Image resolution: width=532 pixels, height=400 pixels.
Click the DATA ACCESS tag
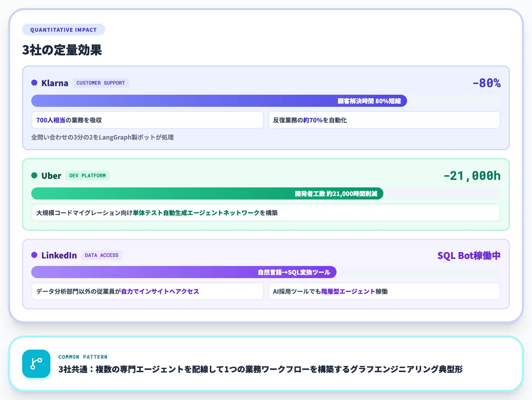(x=102, y=255)
